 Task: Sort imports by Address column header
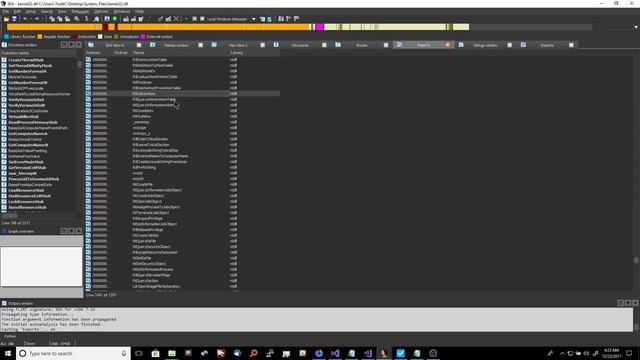click(98, 53)
